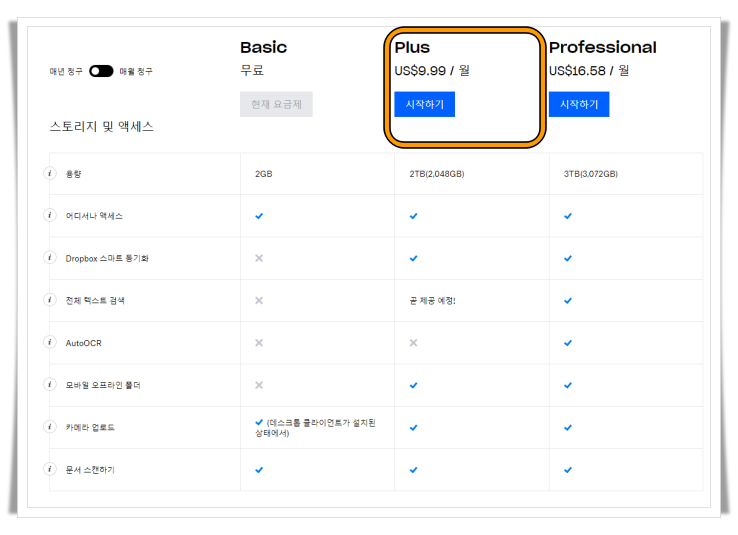Viewport: 738px width, 535px height.
Task: Open info icon for 어디서나 액세스 row
Action: click(50, 215)
